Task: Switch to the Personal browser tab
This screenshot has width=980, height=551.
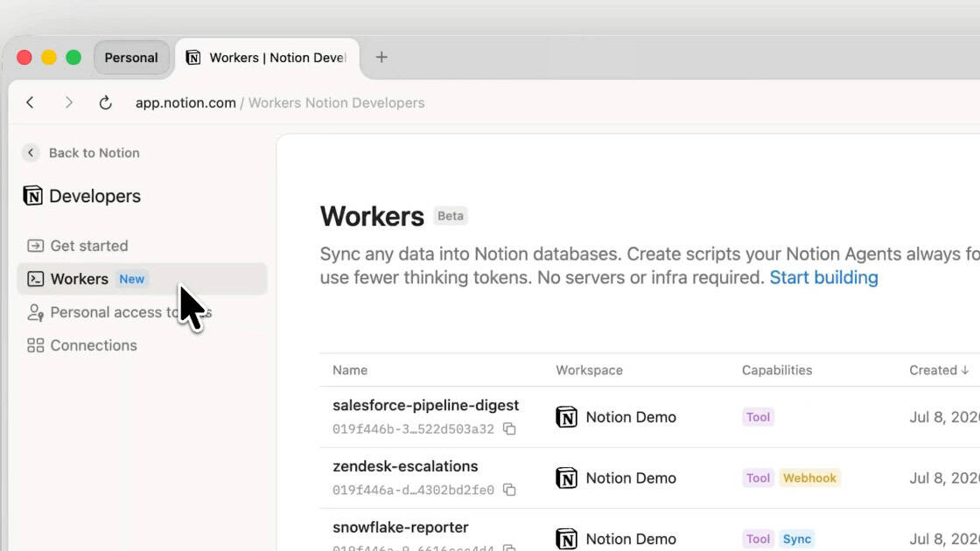Action: 131,58
